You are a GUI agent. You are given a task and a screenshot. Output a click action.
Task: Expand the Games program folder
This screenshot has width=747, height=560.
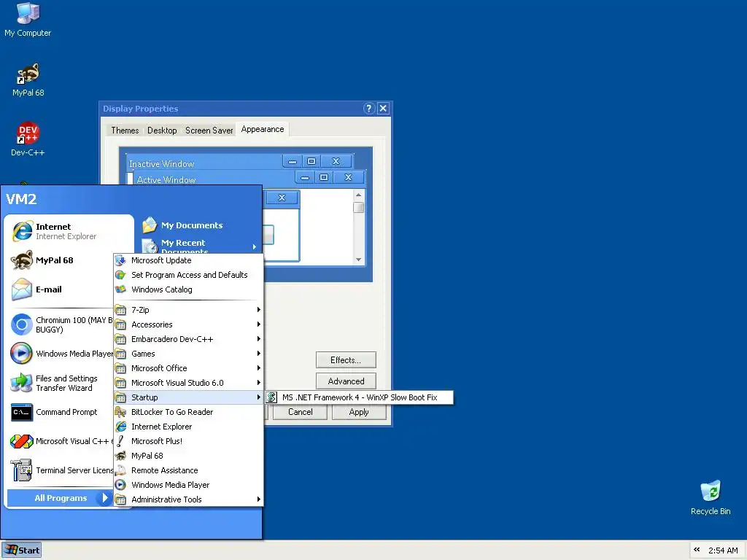click(x=189, y=354)
